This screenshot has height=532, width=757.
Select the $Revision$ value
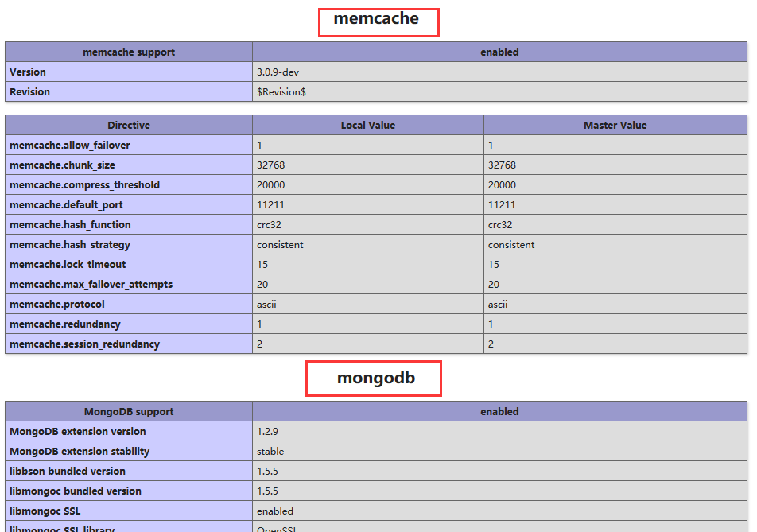coord(281,91)
